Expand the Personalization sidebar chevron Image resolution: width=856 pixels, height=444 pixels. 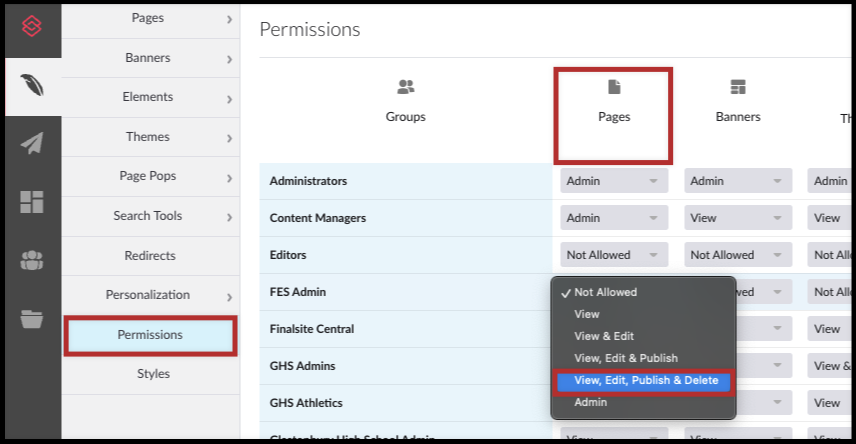229,297
